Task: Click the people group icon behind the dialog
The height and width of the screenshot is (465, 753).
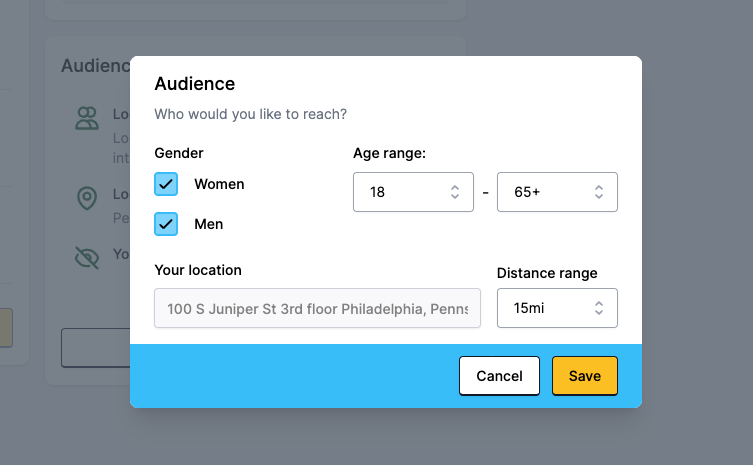Action: point(88,119)
